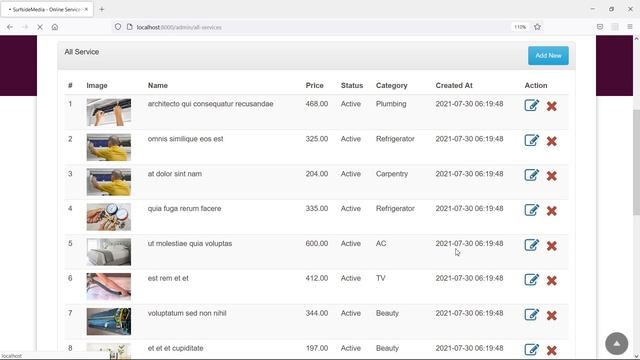Open thumbnail of voluptatum sed non nihil

pos(109,322)
